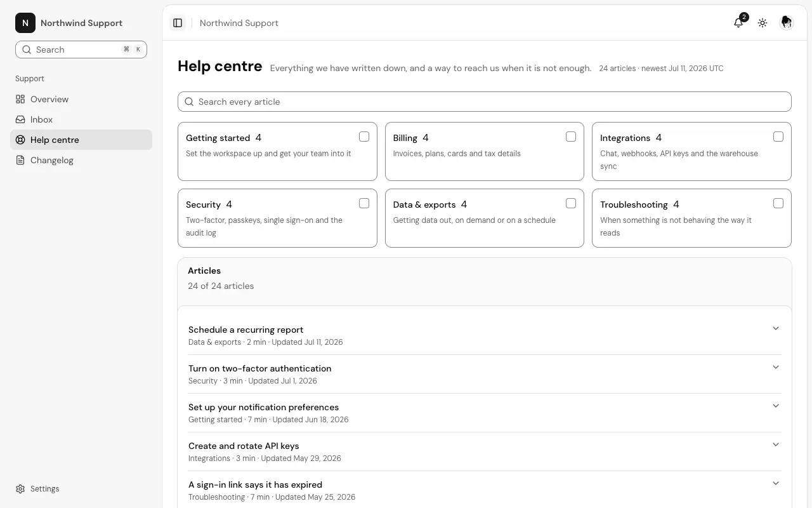
Task: Expand the Schedule a recurring report chevron
Action: coord(776,328)
